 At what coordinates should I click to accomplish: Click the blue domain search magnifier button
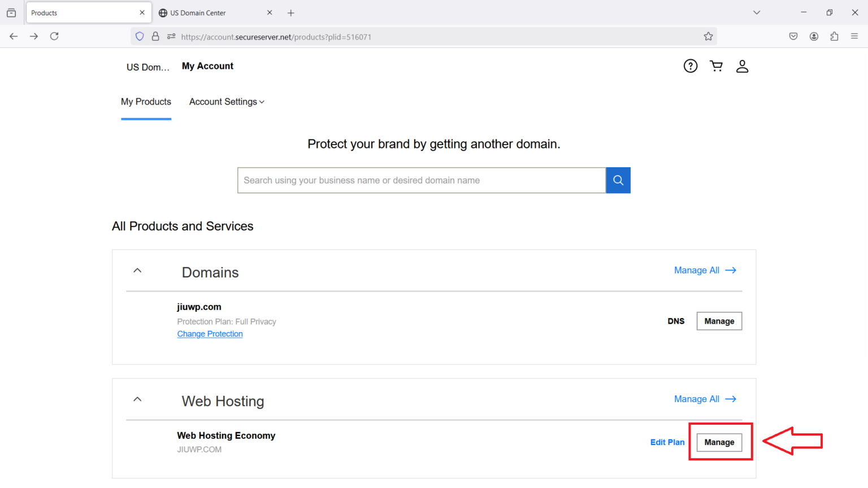tap(618, 180)
